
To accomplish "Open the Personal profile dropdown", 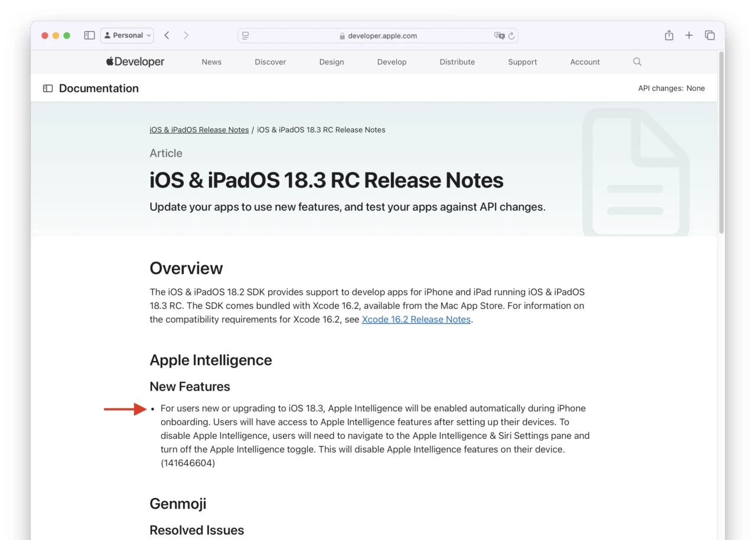I will coord(127,35).
